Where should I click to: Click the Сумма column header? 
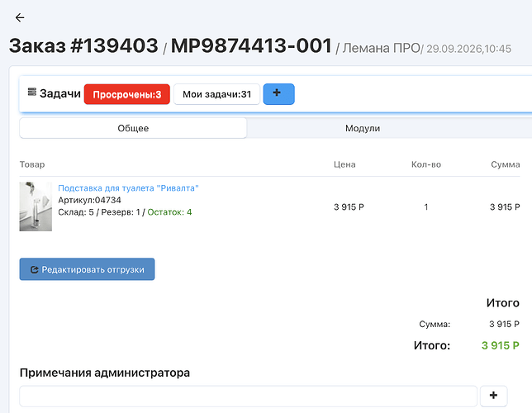(506, 164)
